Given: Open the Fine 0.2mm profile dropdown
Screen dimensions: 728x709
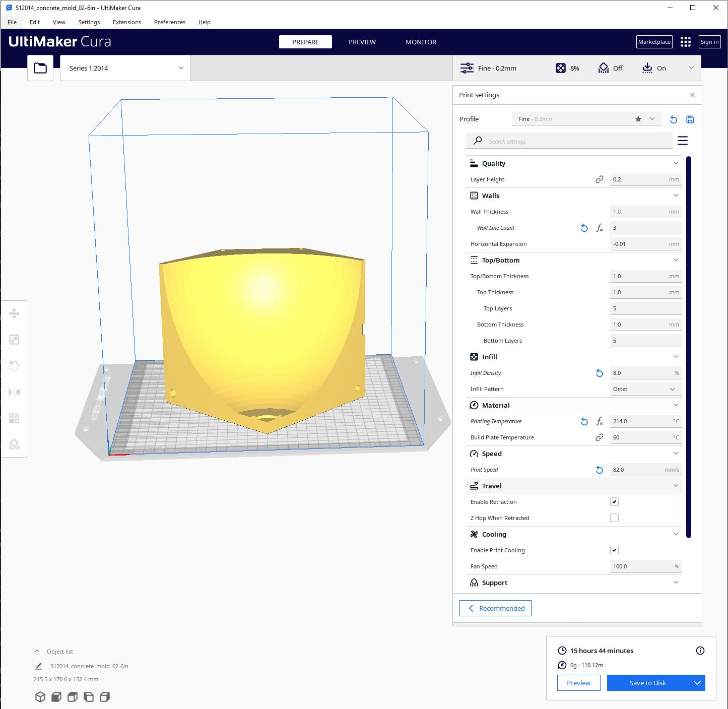Looking at the screenshot, I should click(x=586, y=119).
